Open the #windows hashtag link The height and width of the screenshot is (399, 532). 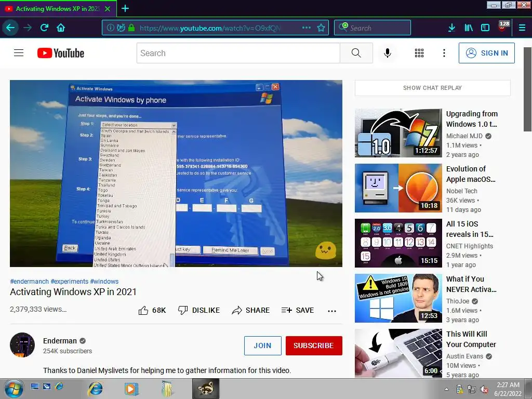coord(104,281)
